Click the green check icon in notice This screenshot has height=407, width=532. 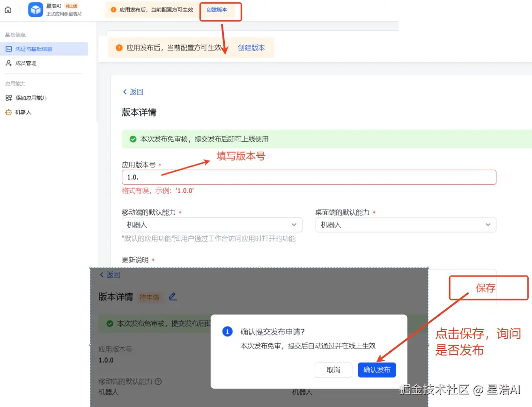click(133, 139)
